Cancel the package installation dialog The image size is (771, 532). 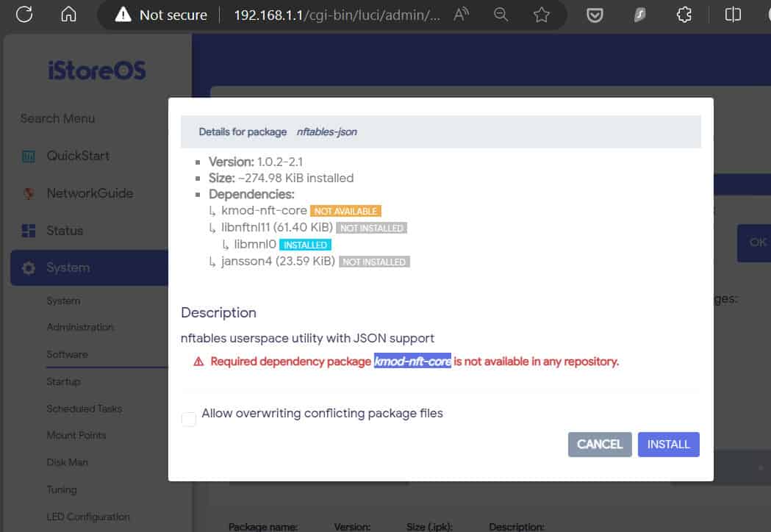599,444
